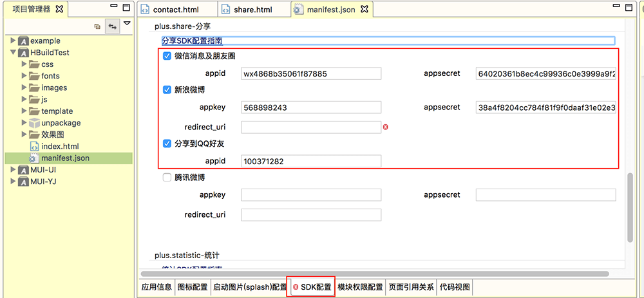Click the index.html file icon

click(x=35, y=146)
